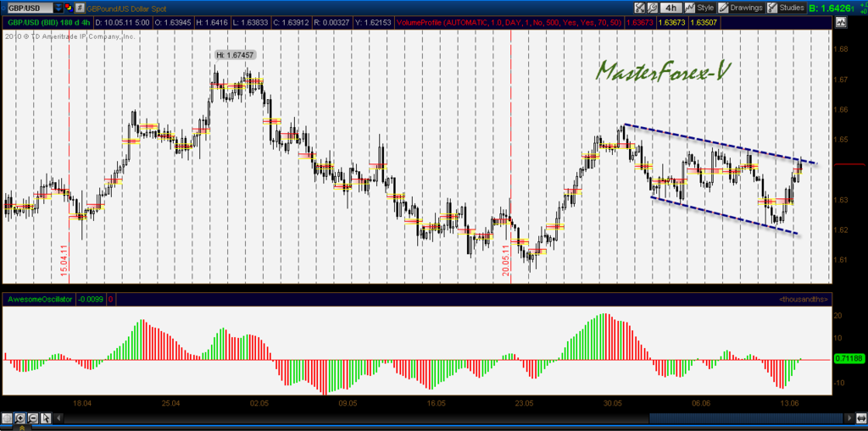Click the 0.71188 oscillator value tag
The height and width of the screenshot is (431, 868).
[848, 359]
